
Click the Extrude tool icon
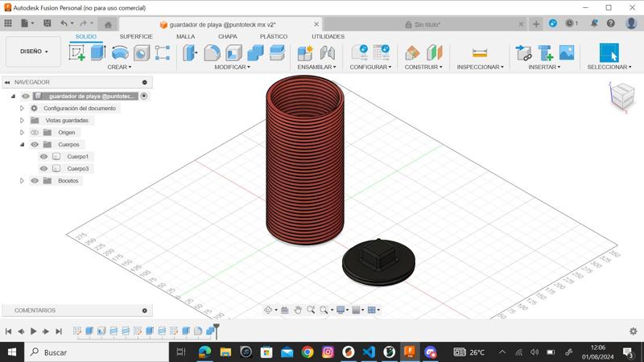(x=98, y=53)
